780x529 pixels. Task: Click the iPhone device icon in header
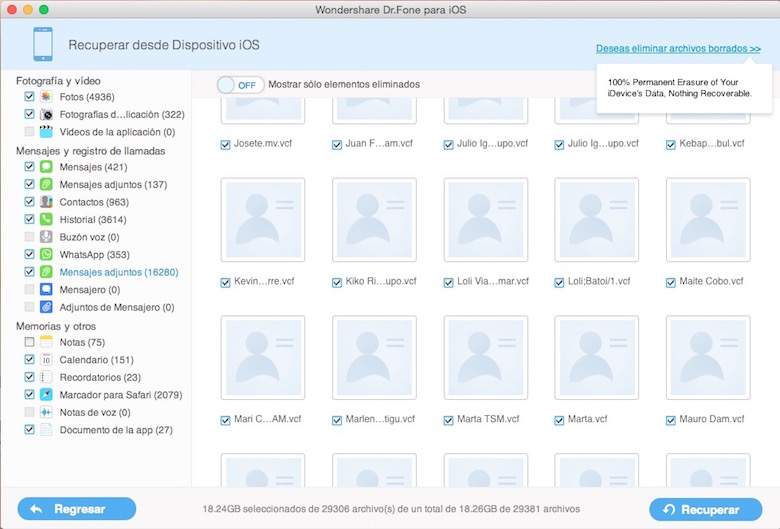pyautogui.click(x=43, y=44)
